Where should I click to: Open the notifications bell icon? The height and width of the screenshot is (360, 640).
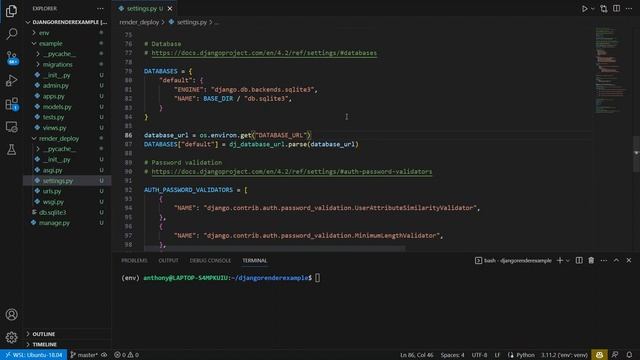[629, 355]
